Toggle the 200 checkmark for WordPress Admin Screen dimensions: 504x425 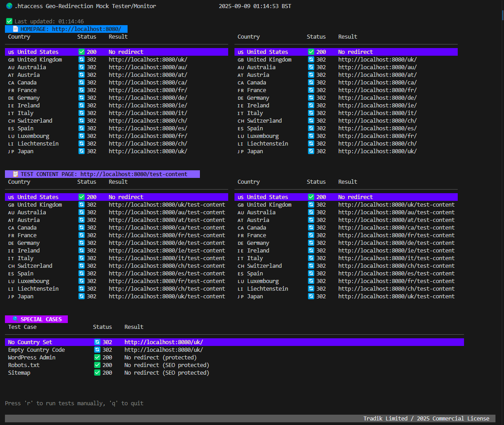pos(97,357)
